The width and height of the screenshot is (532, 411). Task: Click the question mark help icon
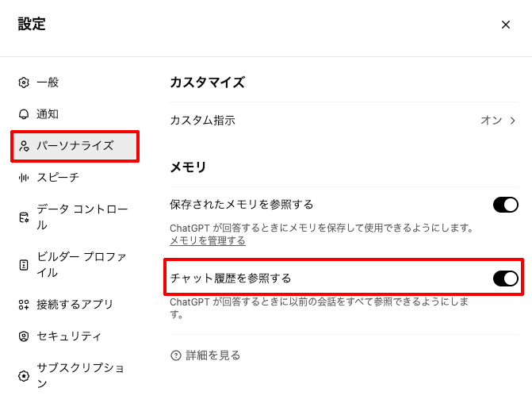pyautogui.click(x=176, y=355)
